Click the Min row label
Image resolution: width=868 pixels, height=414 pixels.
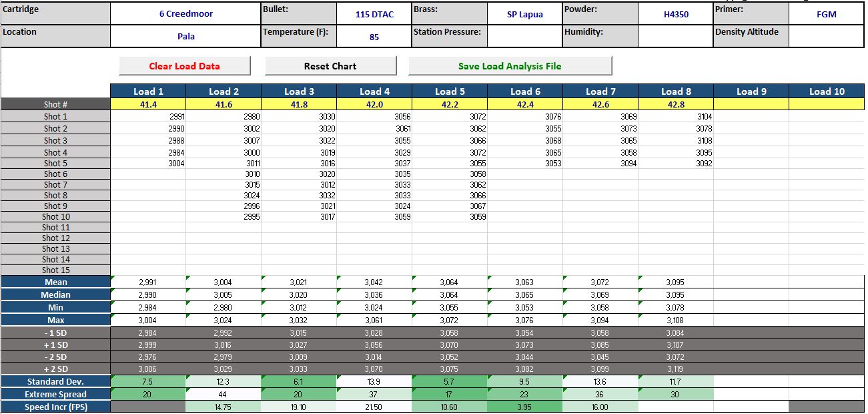[x=55, y=307]
